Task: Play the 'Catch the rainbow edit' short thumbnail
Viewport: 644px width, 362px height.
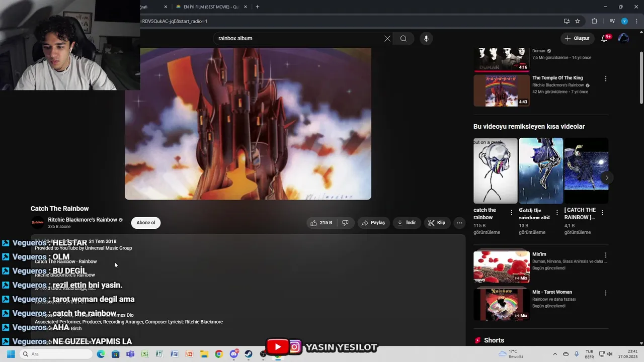Action: click(541, 170)
